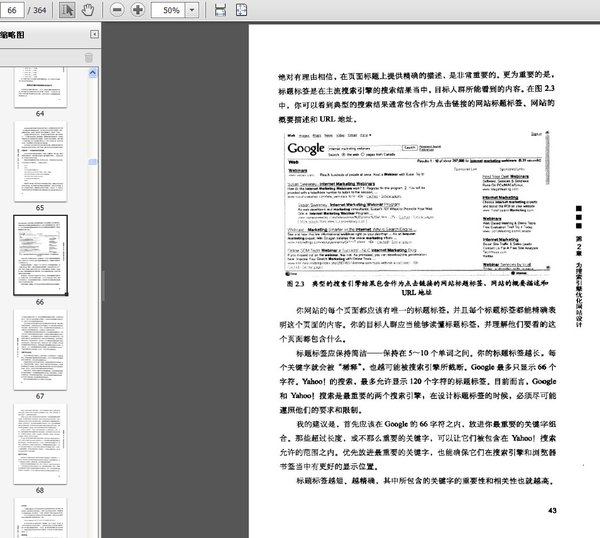
Task: Click the total pages label 364
Action: [39, 10]
